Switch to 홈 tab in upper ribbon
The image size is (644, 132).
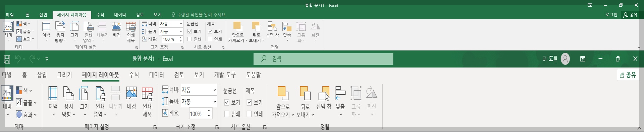coord(28,15)
